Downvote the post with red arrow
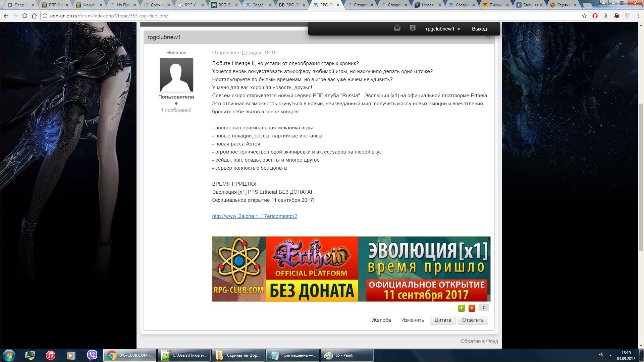644x362 pixels. pyautogui.click(x=472, y=308)
